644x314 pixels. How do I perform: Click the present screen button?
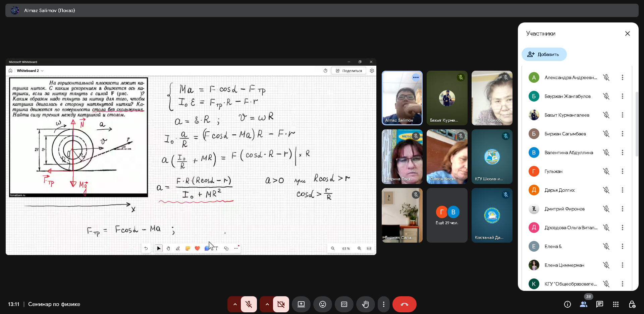pyautogui.click(x=301, y=304)
